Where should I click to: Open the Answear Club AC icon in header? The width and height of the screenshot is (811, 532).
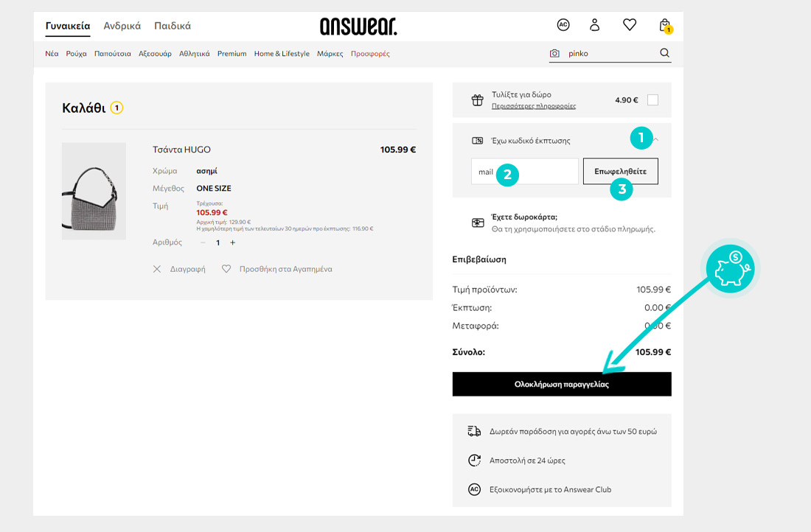coord(563,25)
